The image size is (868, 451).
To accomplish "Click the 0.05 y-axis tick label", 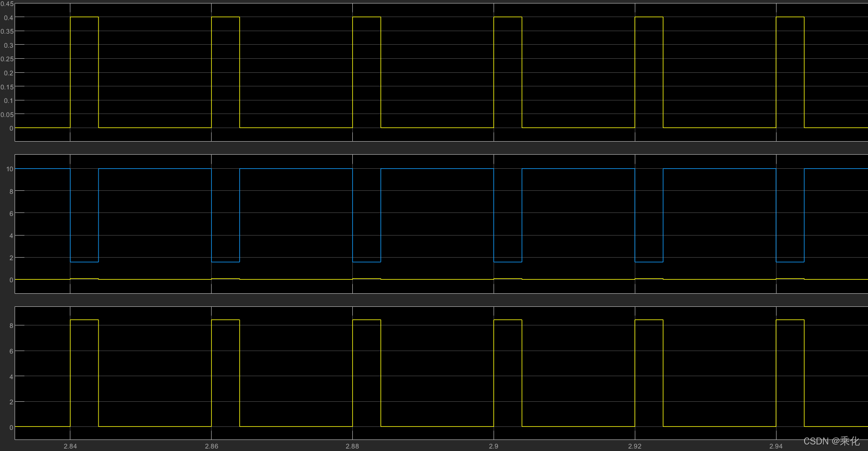I will tap(7, 115).
